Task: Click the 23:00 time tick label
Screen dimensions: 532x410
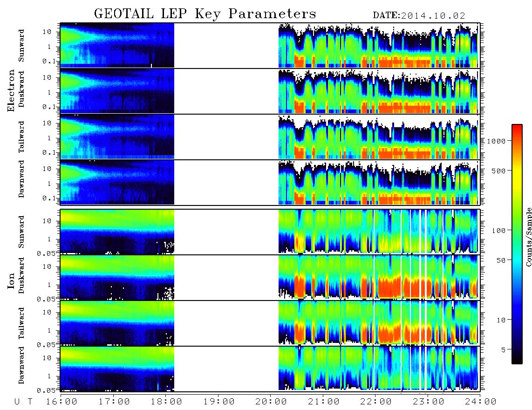Action: pos(428,402)
